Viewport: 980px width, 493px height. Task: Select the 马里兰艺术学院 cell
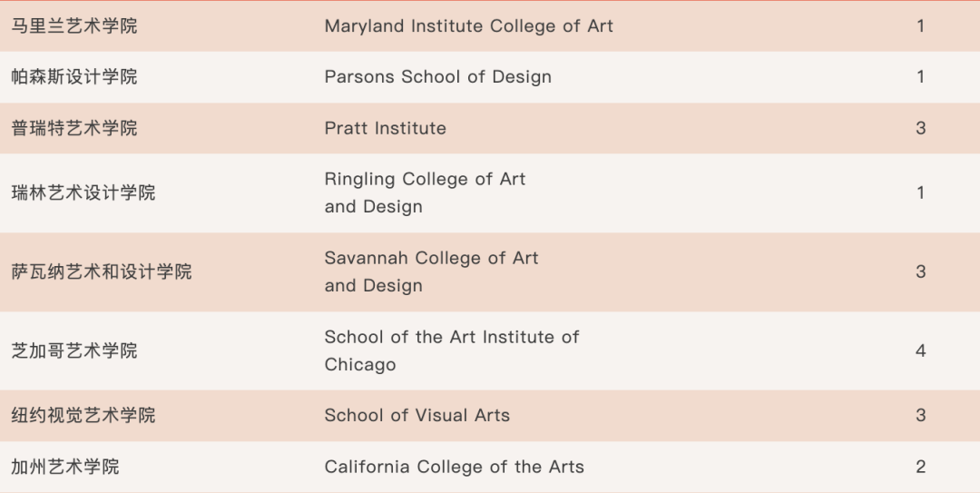[74, 26]
